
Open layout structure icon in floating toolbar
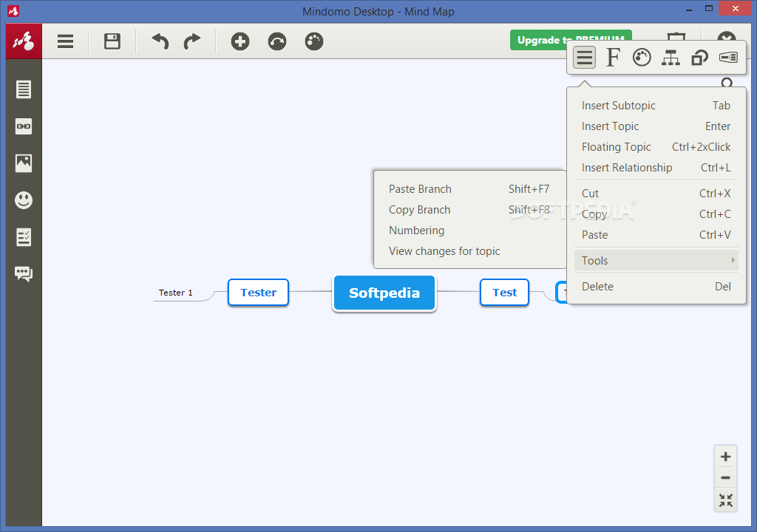[671, 58]
